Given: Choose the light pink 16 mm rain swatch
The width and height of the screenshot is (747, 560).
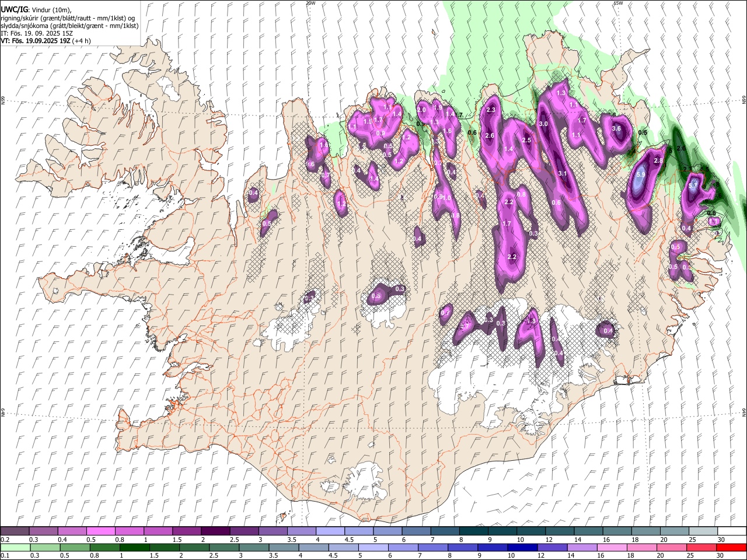Looking at the screenshot, I should 612,547.
